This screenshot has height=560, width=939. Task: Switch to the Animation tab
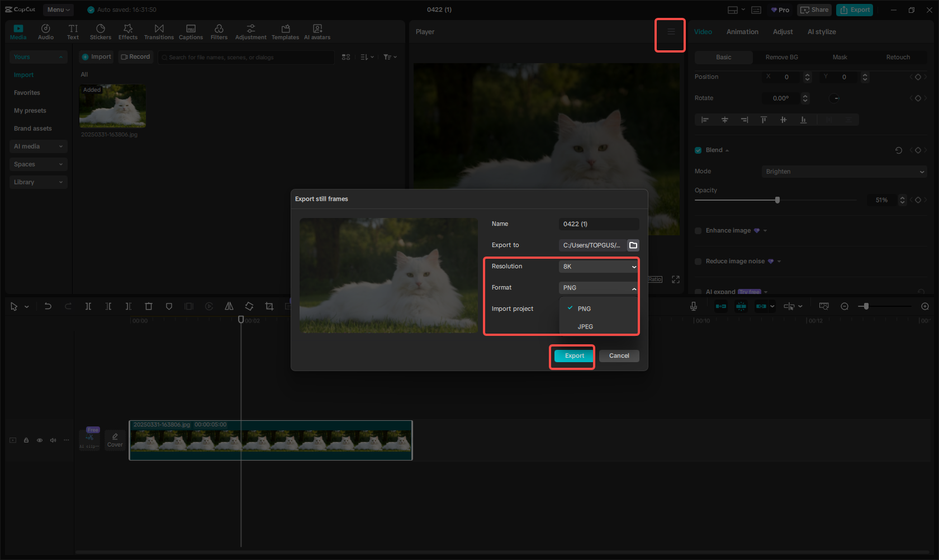click(x=742, y=32)
